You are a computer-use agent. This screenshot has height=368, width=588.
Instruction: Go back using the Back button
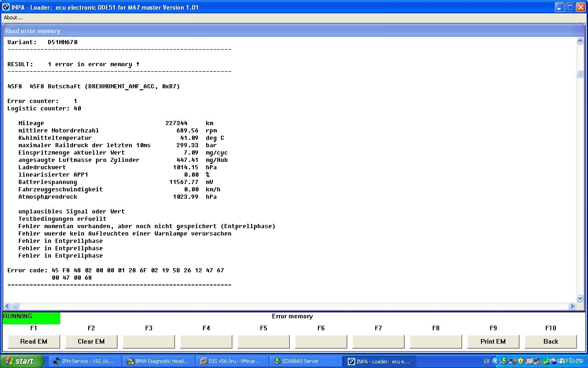tap(550, 341)
